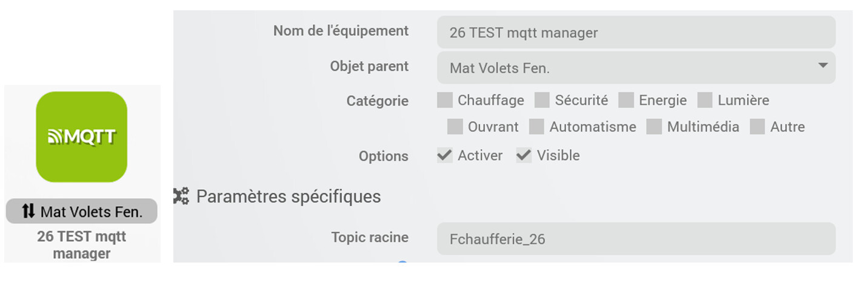Screen dimensions: 868x288
Task: Select the Mat Volets Fen. grey label badge
Action: 81,212
